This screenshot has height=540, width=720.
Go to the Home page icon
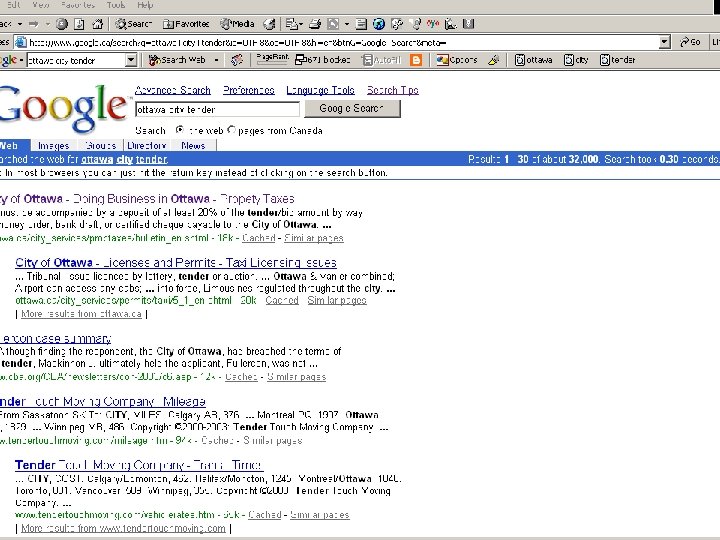(97, 24)
